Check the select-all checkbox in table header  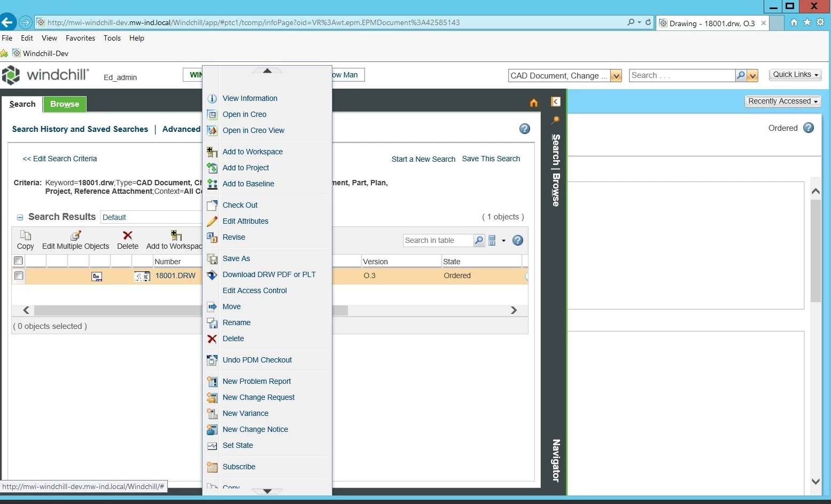click(x=19, y=261)
